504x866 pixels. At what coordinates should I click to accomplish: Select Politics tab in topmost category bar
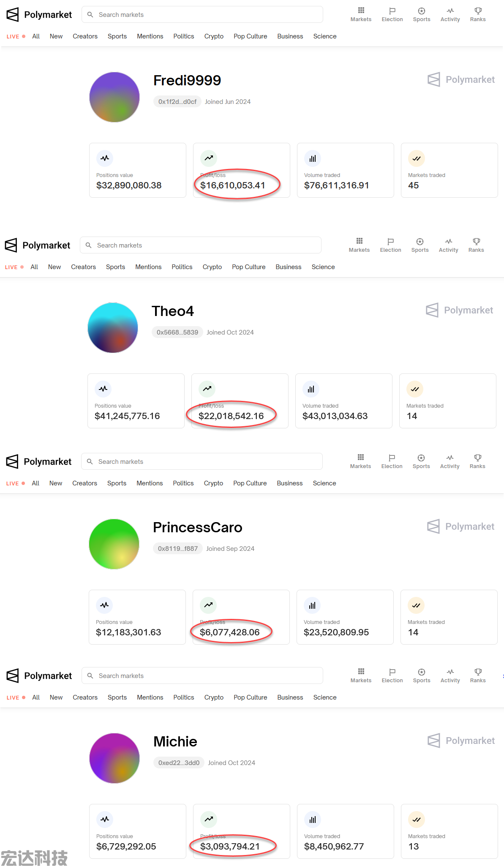pos(184,36)
